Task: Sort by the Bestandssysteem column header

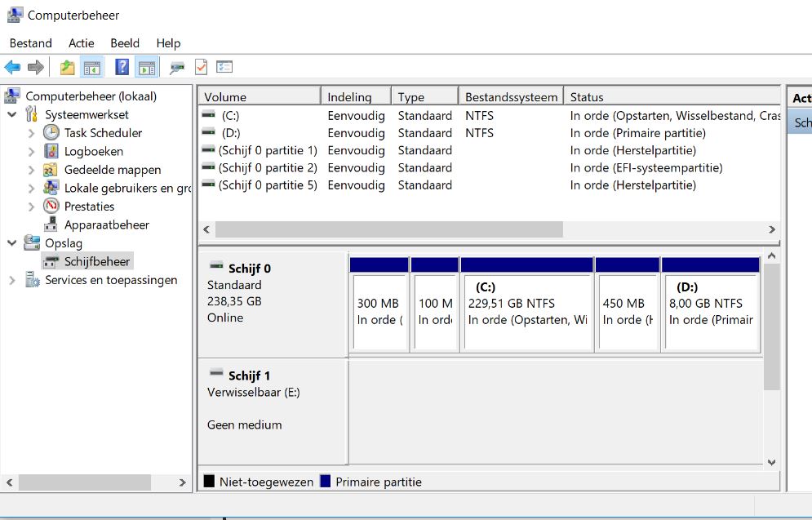Action: coord(511,97)
